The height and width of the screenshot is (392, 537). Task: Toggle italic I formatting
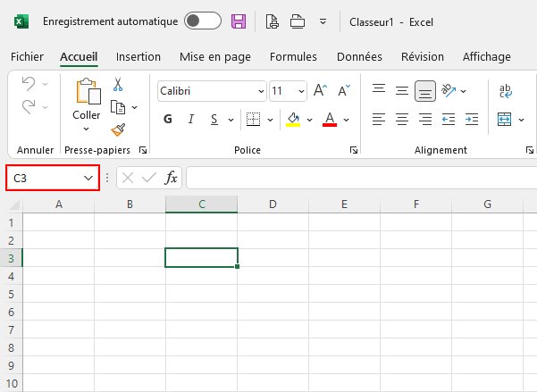[191, 119]
